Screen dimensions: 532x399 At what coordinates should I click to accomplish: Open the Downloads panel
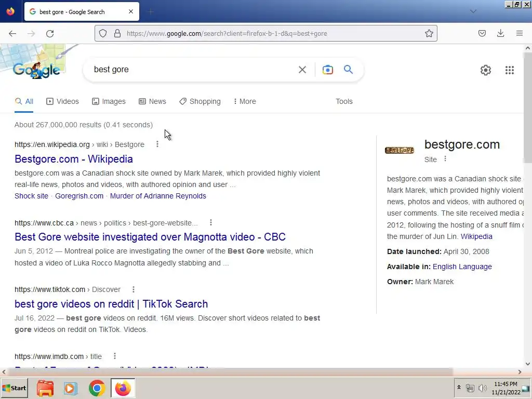coord(500,33)
